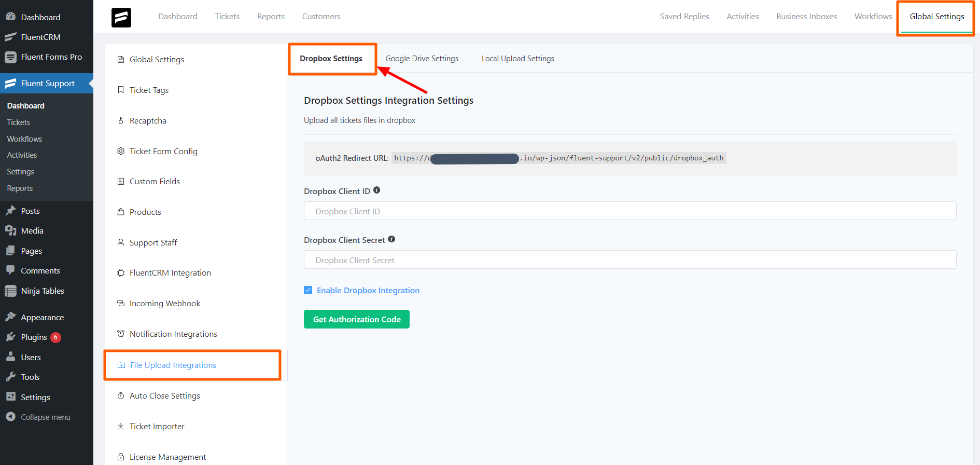Open FluentCRM Integration settings page
This screenshot has width=980, height=465.
click(170, 273)
